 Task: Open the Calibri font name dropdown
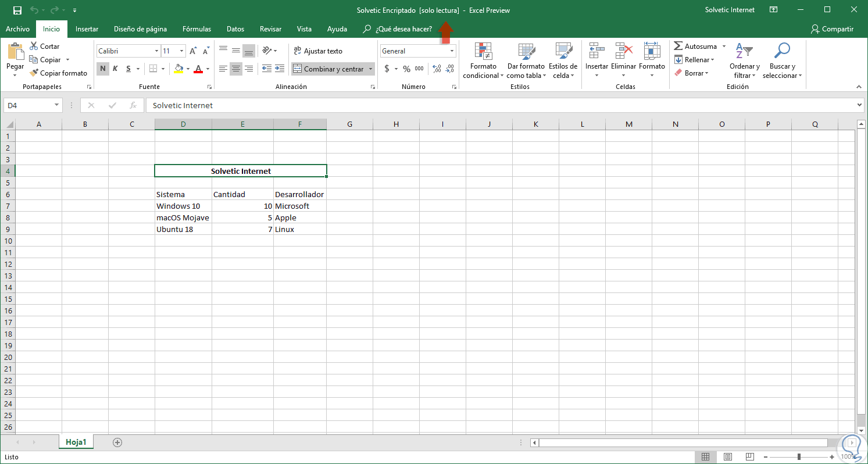[156, 51]
